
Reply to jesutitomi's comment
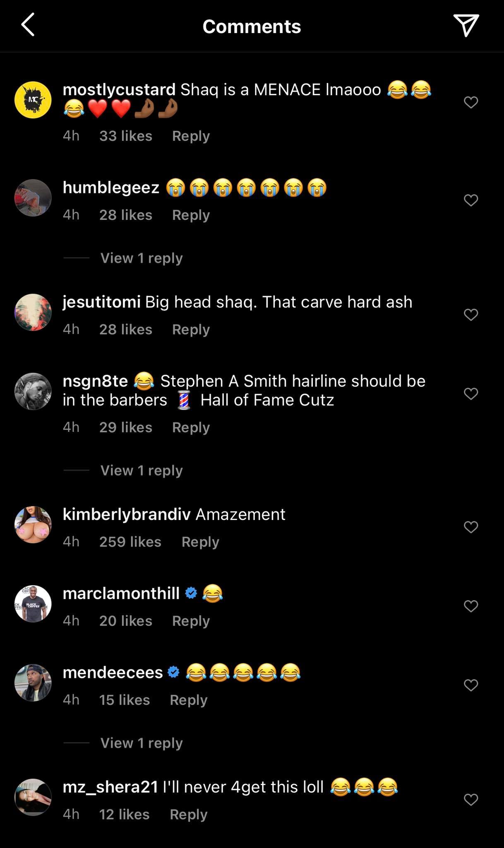[191, 329]
